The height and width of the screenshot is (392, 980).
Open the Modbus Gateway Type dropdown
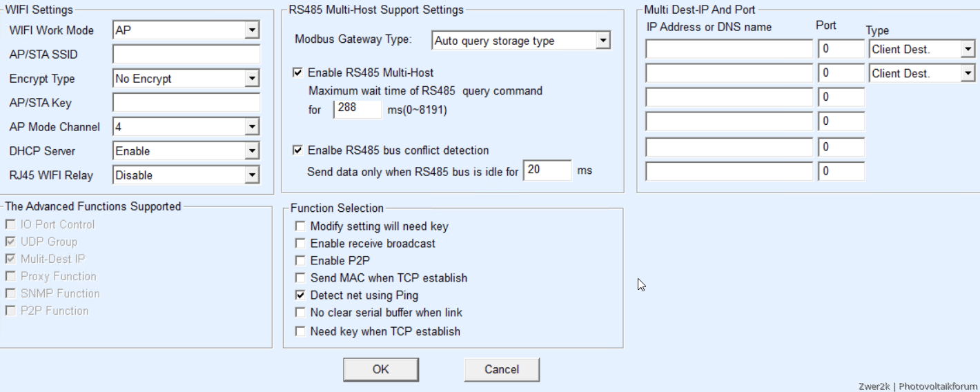click(603, 41)
